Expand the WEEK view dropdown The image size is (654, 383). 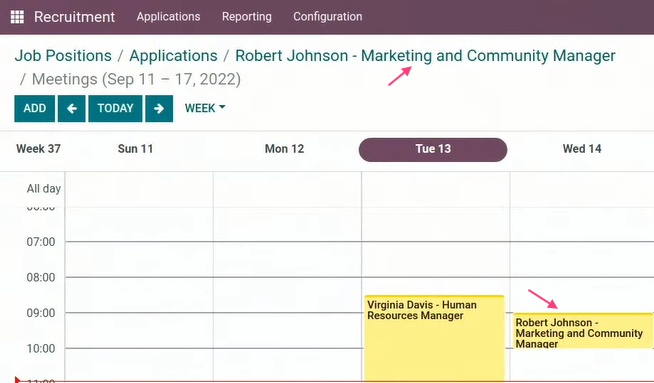click(x=205, y=108)
